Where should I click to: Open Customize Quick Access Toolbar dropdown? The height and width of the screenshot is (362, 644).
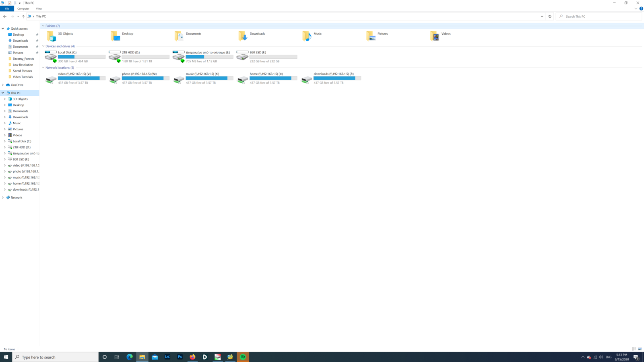(20, 3)
